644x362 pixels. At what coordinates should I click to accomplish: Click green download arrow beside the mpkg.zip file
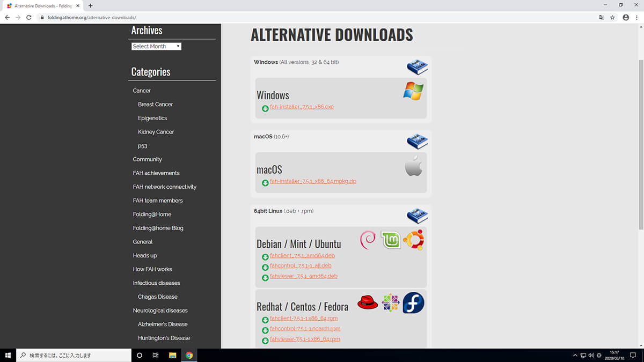tap(265, 183)
